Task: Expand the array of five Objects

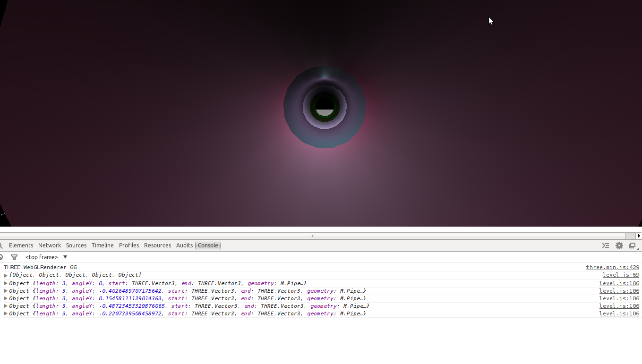Action: (x=6, y=275)
